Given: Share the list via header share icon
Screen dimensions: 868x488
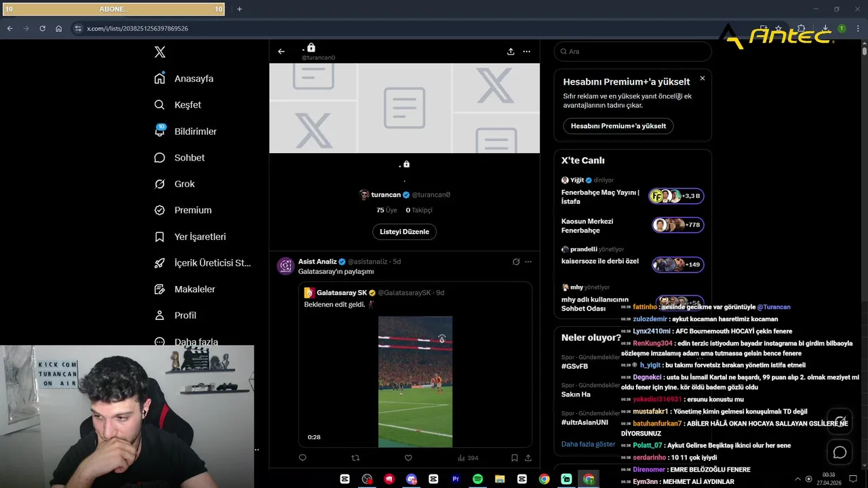Looking at the screenshot, I should pyautogui.click(x=511, y=52).
